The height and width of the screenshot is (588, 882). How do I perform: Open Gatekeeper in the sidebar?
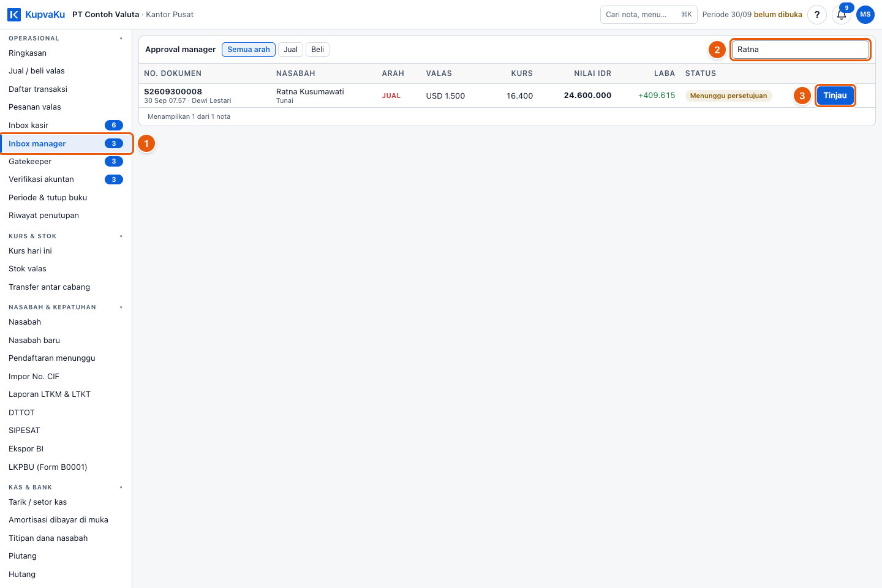click(66, 162)
